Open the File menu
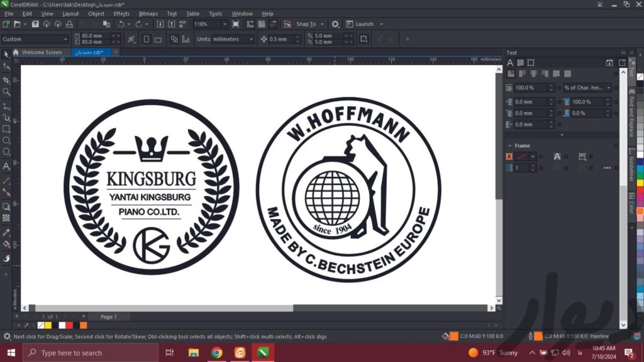This screenshot has width=644, height=362. (9, 14)
